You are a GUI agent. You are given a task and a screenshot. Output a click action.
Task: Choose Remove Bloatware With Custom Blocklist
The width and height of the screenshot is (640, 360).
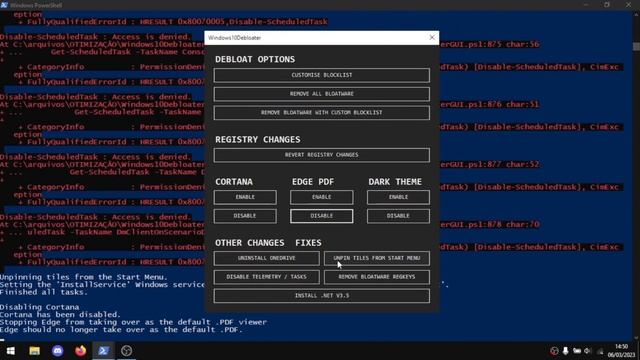click(321, 113)
